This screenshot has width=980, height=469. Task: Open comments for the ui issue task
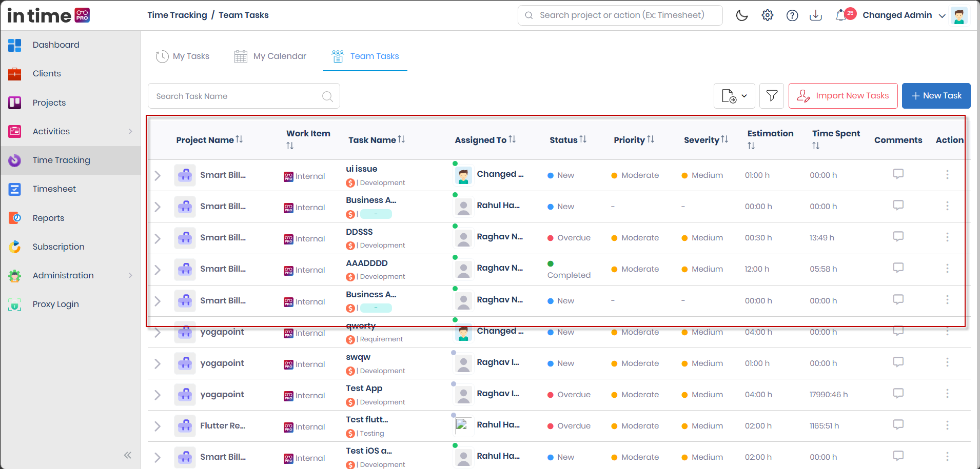tap(898, 174)
